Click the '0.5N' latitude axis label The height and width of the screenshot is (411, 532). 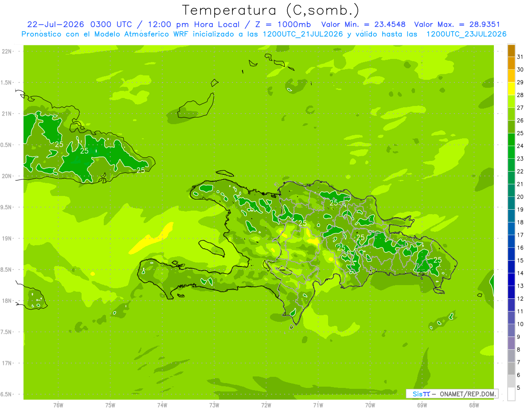(x=7, y=145)
